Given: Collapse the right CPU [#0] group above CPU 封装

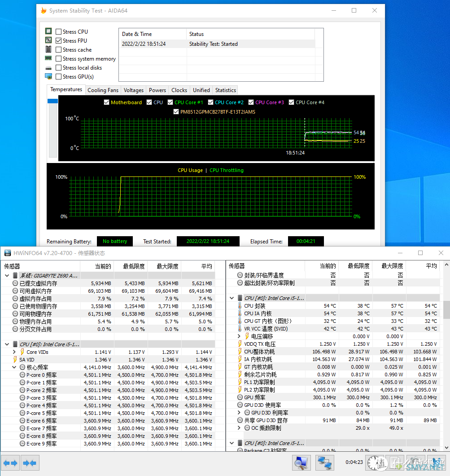Looking at the screenshot, I should coord(232,298).
